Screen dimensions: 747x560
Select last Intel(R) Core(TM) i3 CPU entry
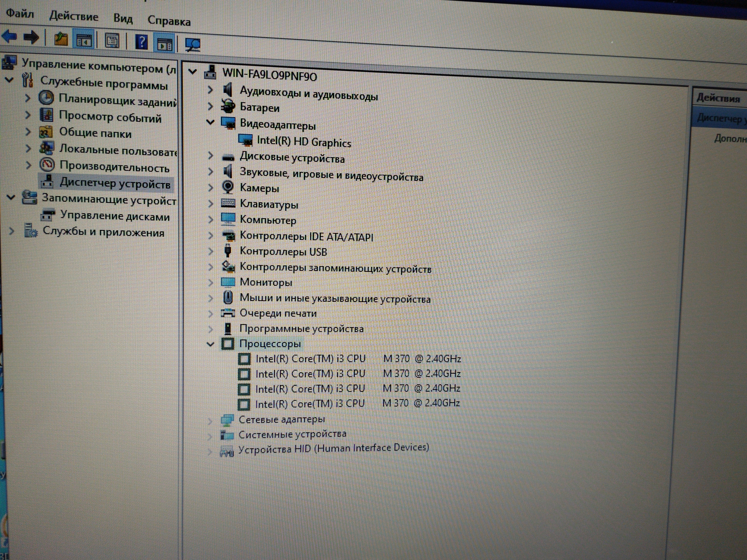click(x=357, y=403)
